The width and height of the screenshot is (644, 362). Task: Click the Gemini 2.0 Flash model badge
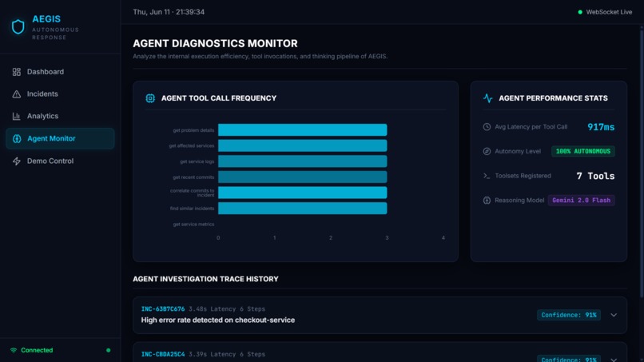(581, 201)
